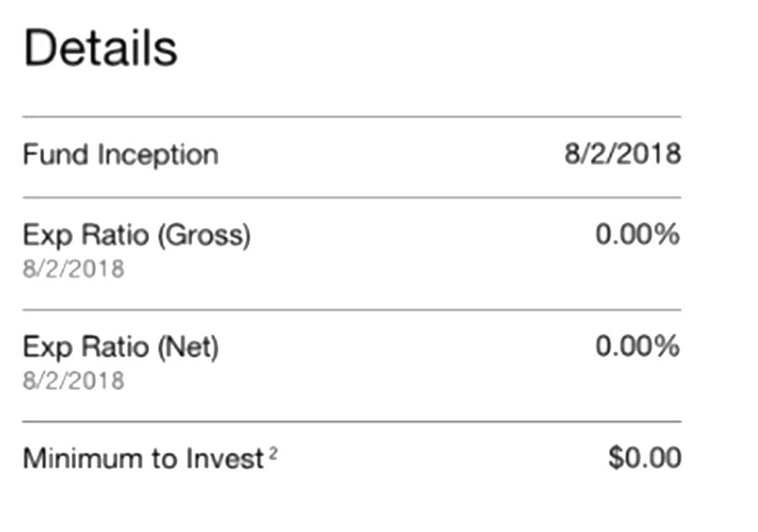Image resolution: width=758 pixels, height=532 pixels.
Task: Click the divider between Gross and Net rows
Action: coord(351,310)
